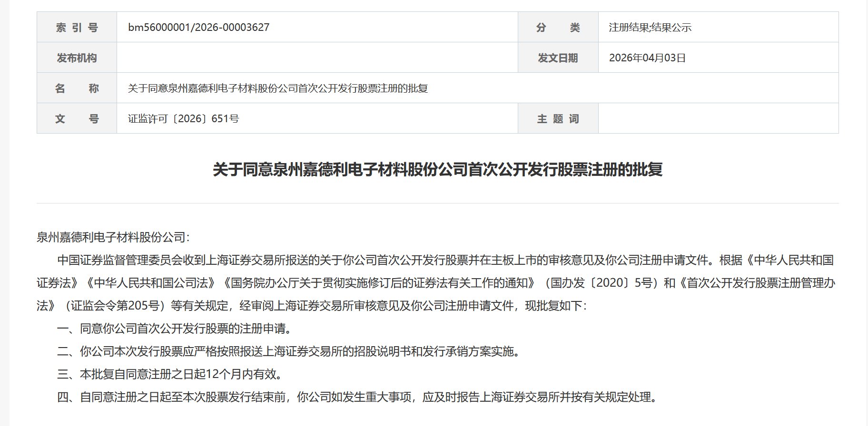Click the 发布机构 label cell
This screenshot has width=868, height=426.
point(77,58)
